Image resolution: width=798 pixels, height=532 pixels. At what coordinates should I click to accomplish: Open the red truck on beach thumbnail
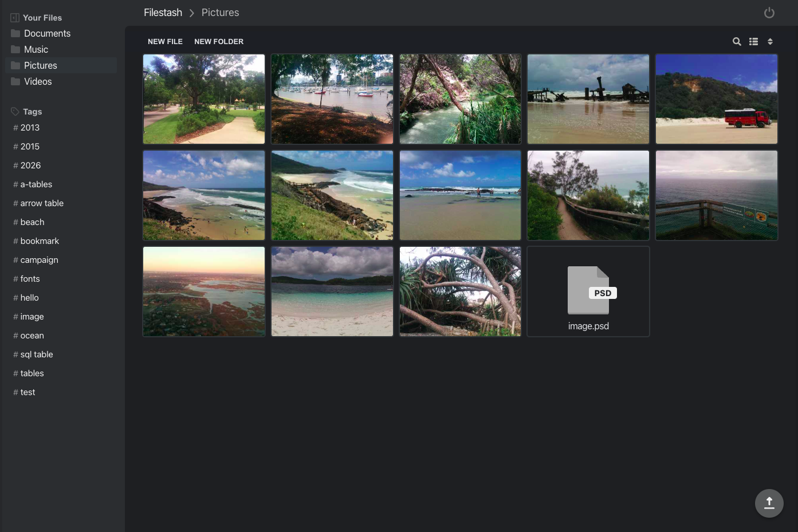[717, 99]
